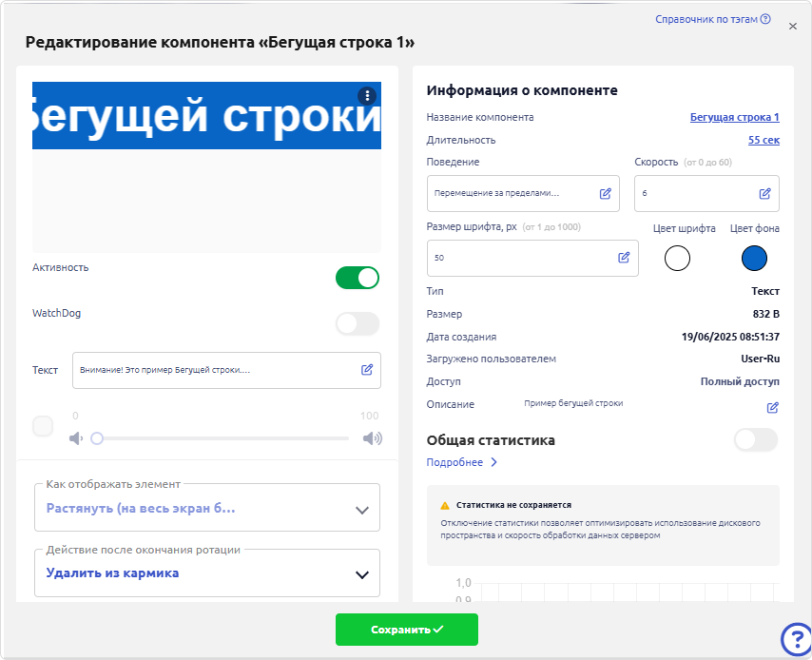Mute audio via the left speaker icon
The image size is (812, 660).
[78, 438]
